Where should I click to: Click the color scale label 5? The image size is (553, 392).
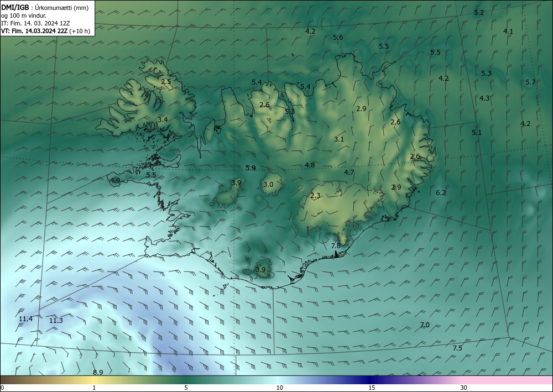[186, 388]
